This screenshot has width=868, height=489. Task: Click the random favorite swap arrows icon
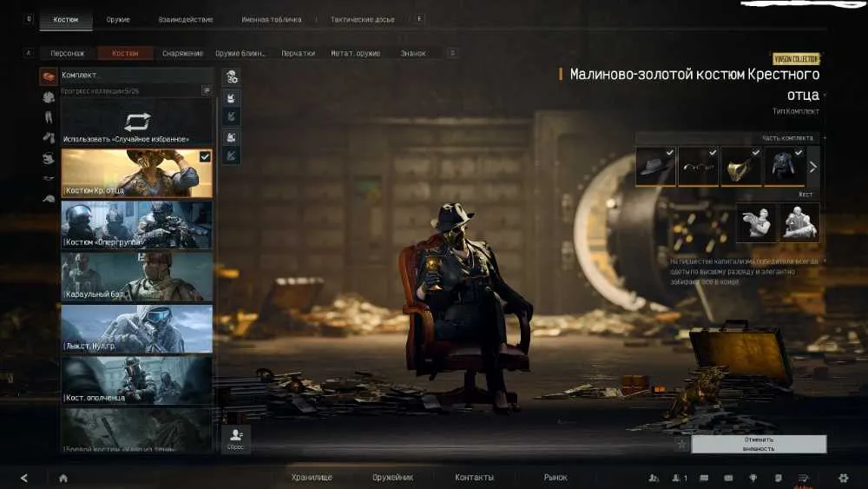click(137, 122)
